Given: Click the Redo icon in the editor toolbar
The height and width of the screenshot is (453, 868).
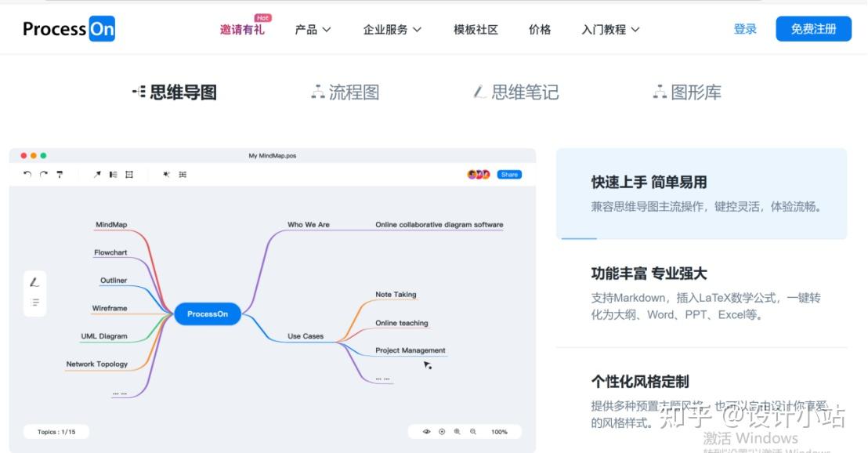Looking at the screenshot, I should click(44, 174).
